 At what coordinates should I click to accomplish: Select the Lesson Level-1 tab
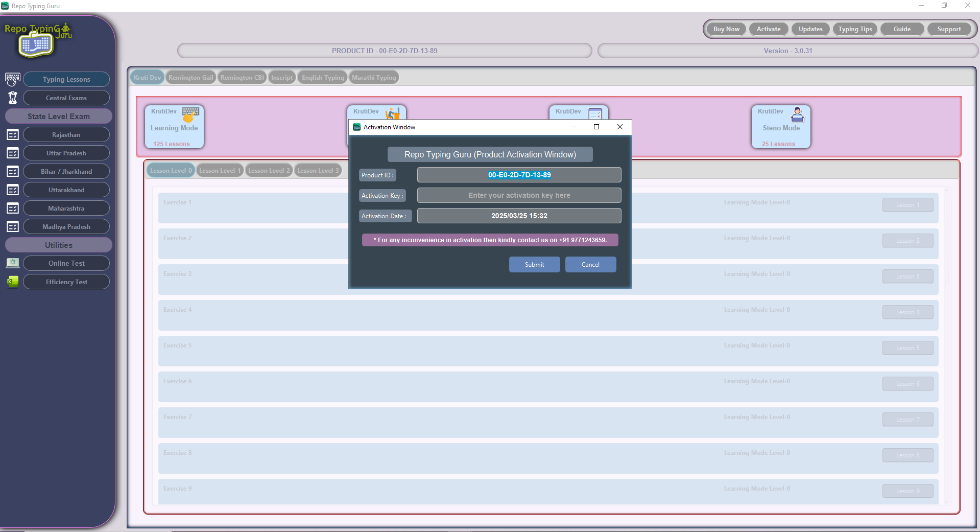tap(220, 171)
